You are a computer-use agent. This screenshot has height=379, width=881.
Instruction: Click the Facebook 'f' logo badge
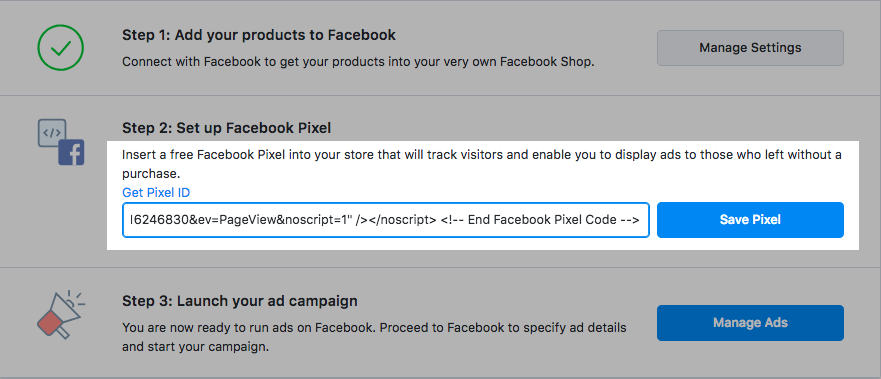(x=71, y=152)
